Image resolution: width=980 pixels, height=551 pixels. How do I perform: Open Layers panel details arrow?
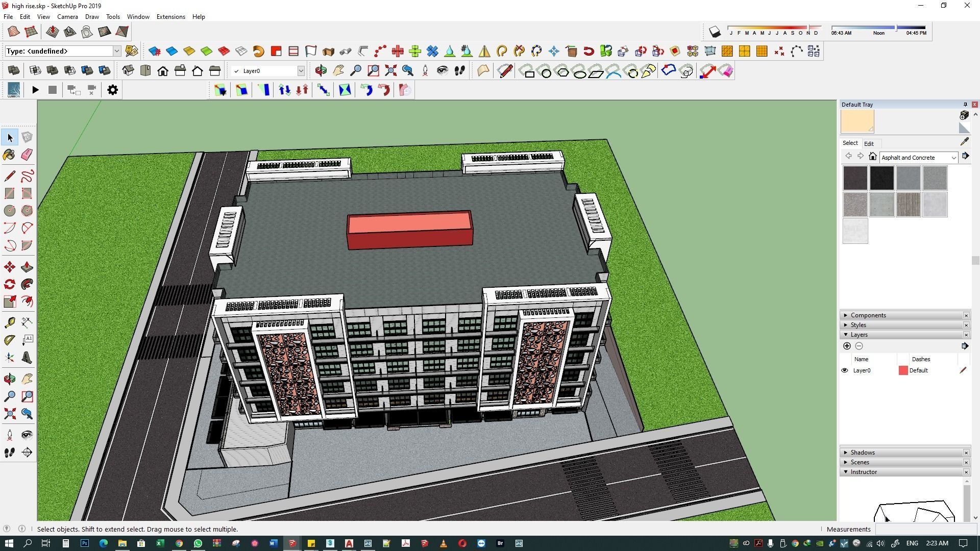pyautogui.click(x=965, y=346)
